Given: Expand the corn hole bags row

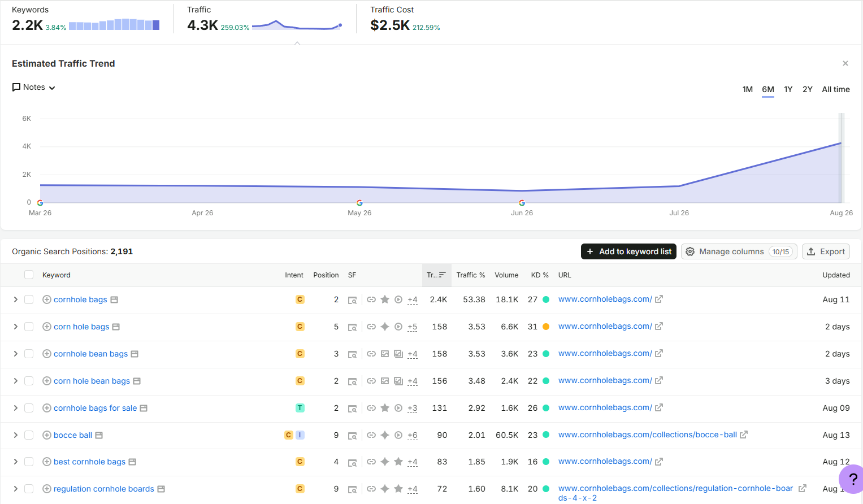Looking at the screenshot, I should point(15,327).
